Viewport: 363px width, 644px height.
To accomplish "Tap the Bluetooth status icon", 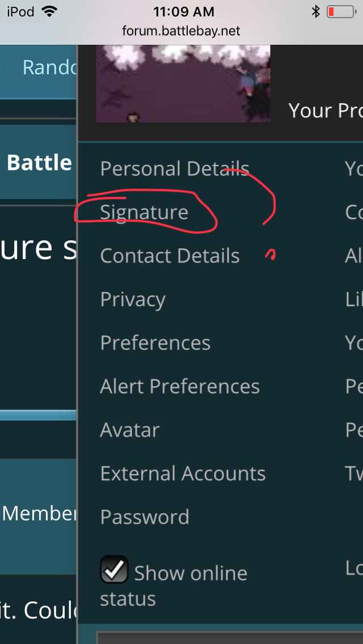I will (316, 12).
